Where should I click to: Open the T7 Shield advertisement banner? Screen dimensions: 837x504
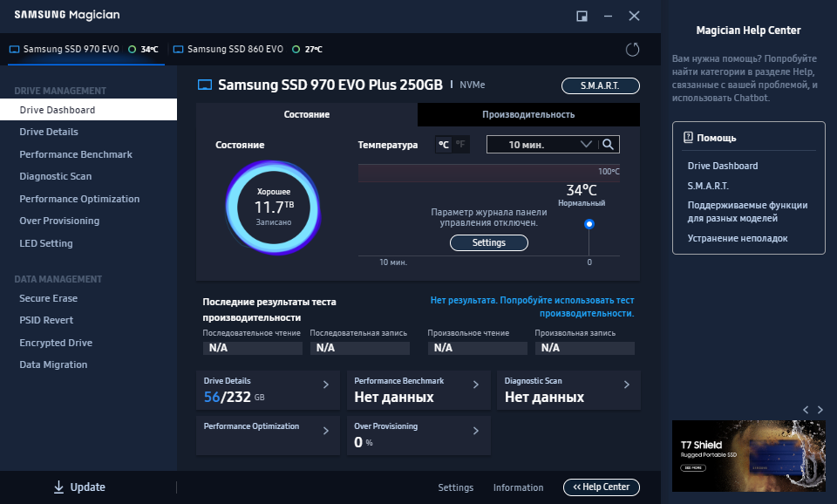748,456
